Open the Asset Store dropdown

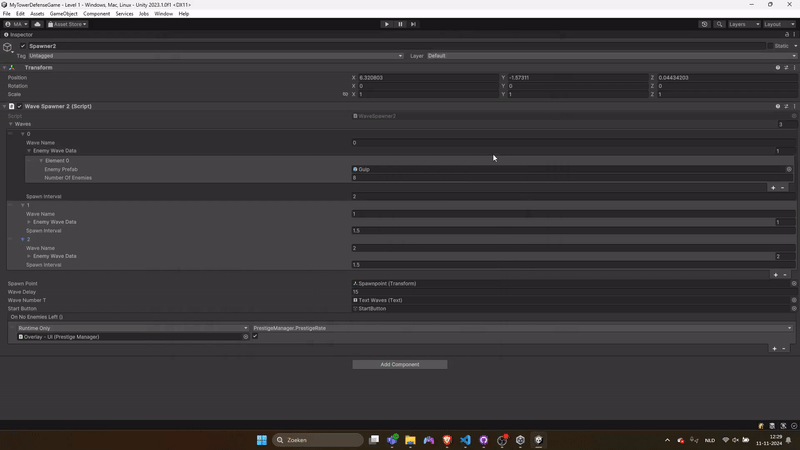coord(67,24)
